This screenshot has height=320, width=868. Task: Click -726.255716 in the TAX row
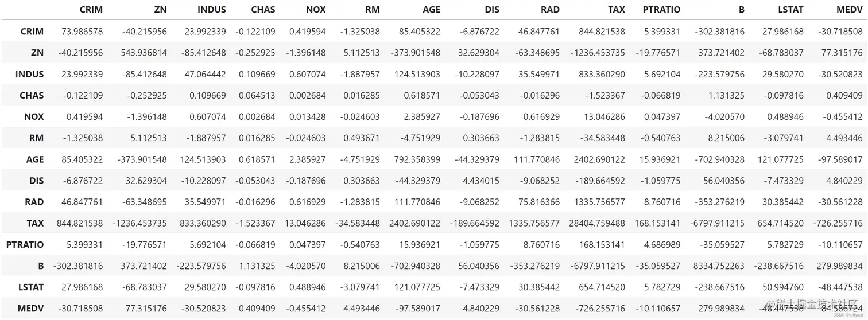(x=838, y=223)
